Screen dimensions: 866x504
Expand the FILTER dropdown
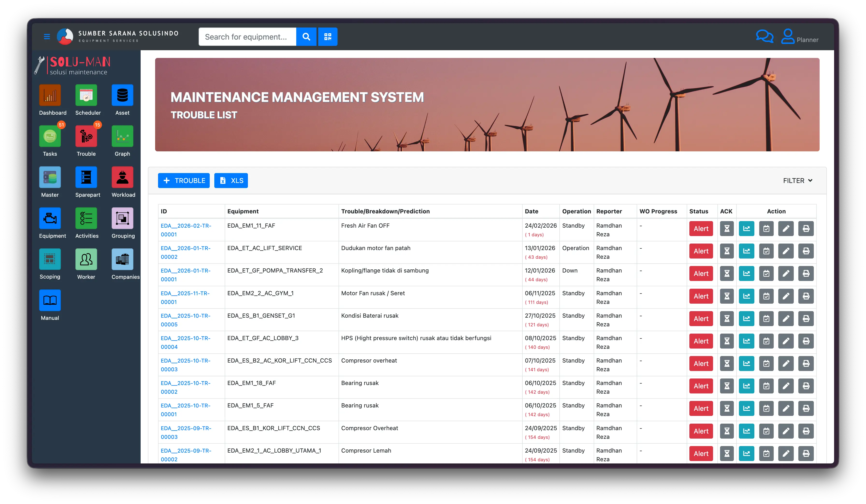[x=797, y=181]
